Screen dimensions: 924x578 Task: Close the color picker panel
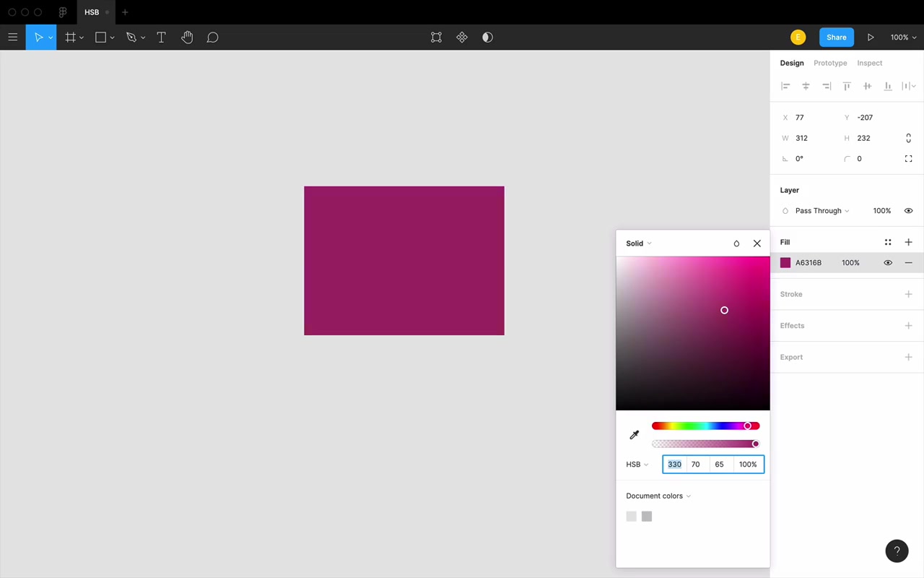[x=757, y=243]
